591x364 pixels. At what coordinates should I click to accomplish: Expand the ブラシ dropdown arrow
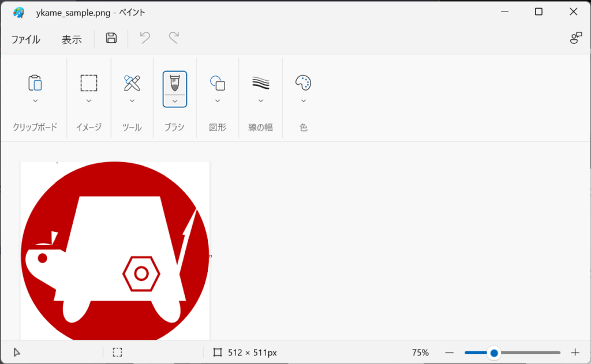(174, 102)
